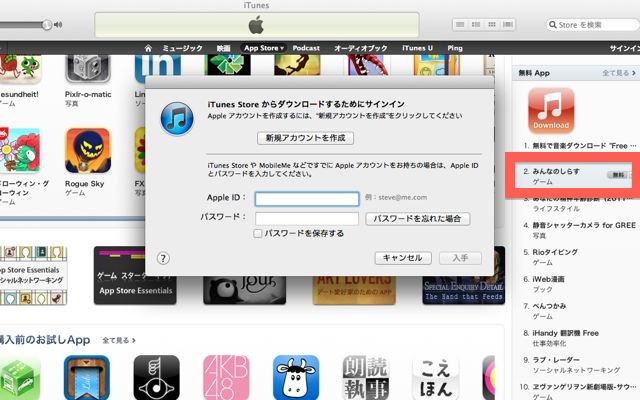Click the home icon in the store navigation bar

148,48
